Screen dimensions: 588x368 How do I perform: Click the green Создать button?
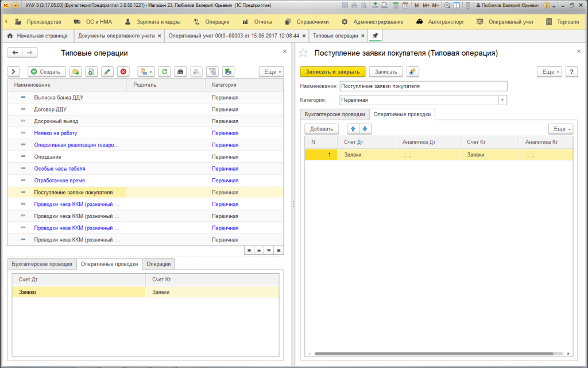(47, 72)
